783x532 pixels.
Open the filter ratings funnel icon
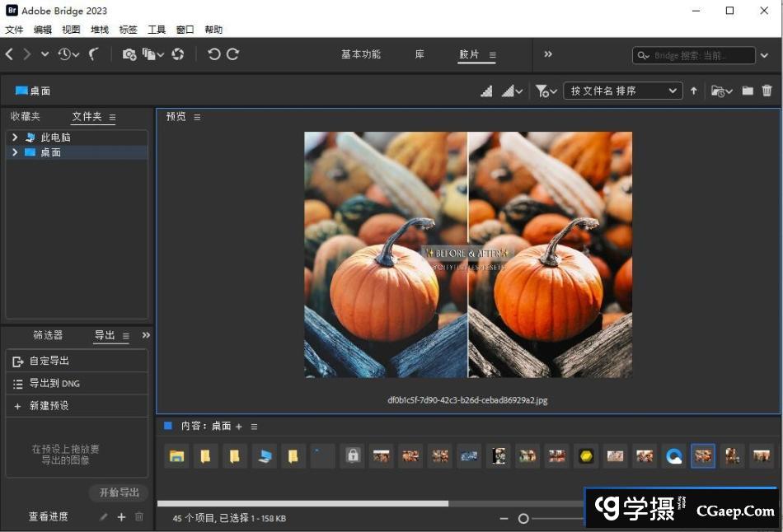point(542,91)
